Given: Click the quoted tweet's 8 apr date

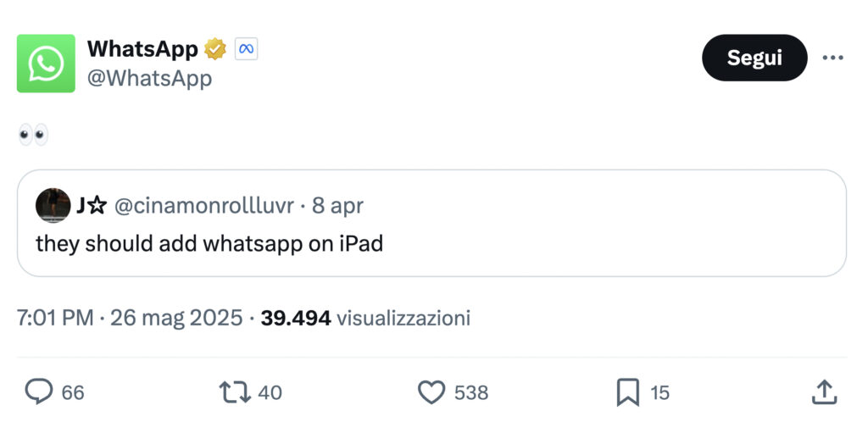Looking at the screenshot, I should (x=337, y=206).
